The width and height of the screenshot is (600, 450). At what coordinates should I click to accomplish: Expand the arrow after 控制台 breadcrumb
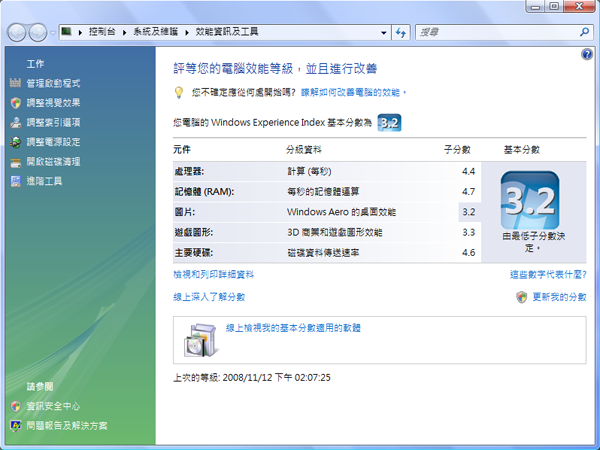(x=125, y=33)
